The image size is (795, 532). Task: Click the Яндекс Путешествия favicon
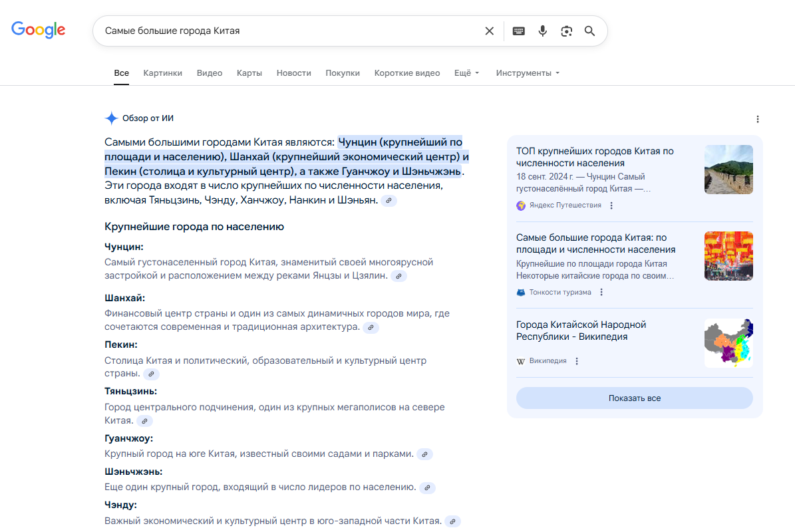click(x=520, y=205)
